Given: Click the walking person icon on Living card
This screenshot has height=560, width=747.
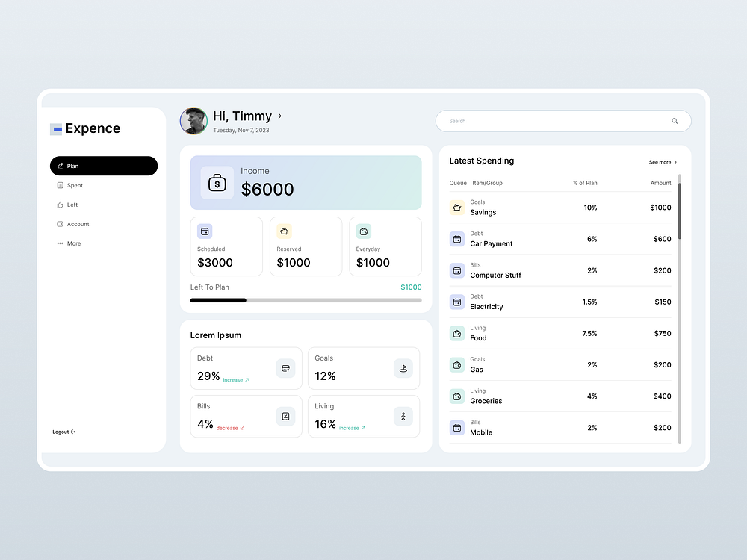Looking at the screenshot, I should (403, 417).
